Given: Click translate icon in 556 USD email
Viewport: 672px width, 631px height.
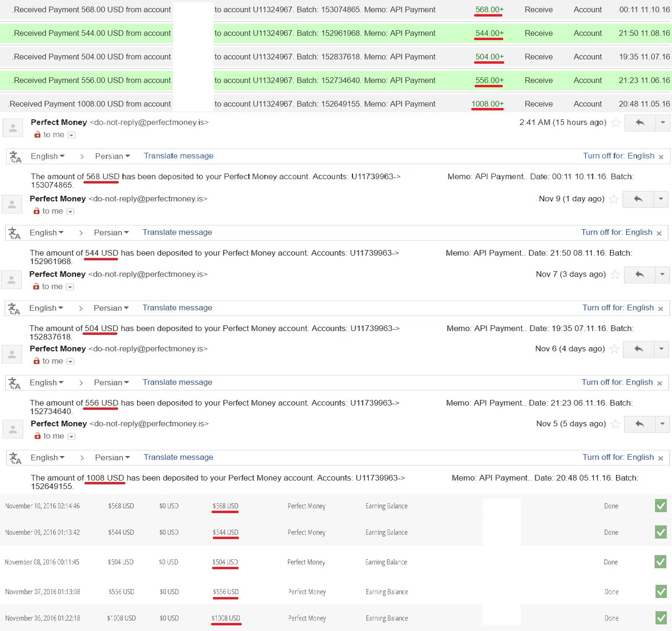Looking at the screenshot, I should coord(15,383).
